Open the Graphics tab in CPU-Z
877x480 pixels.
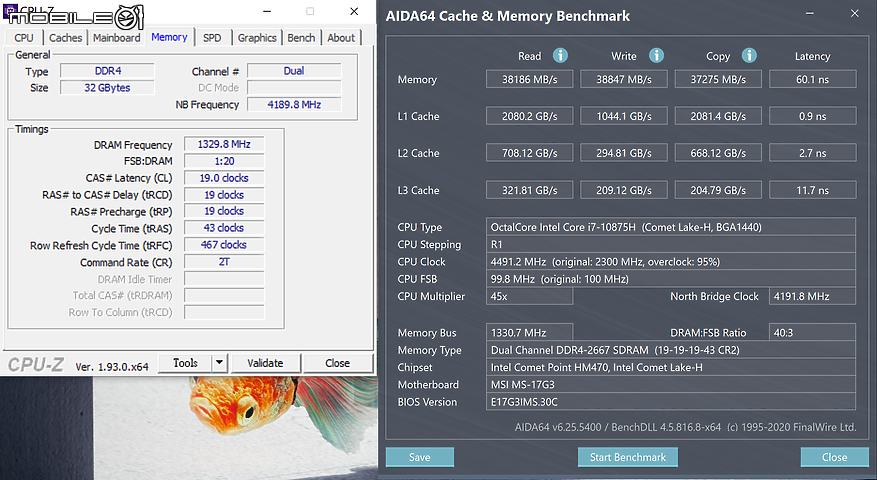[x=257, y=38]
